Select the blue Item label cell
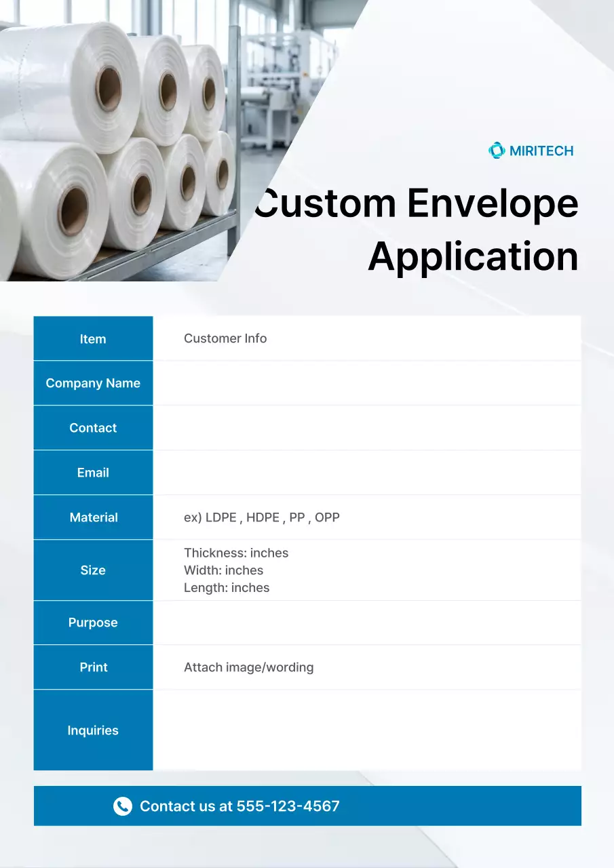This screenshot has width=614, height=868. click(x=93, y=338)
